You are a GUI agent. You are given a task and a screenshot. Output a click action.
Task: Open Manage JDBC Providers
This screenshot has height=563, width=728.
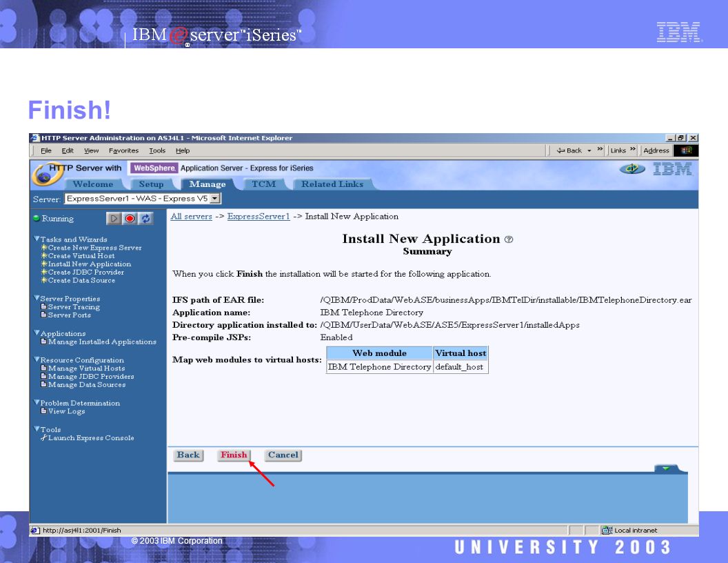91,376
